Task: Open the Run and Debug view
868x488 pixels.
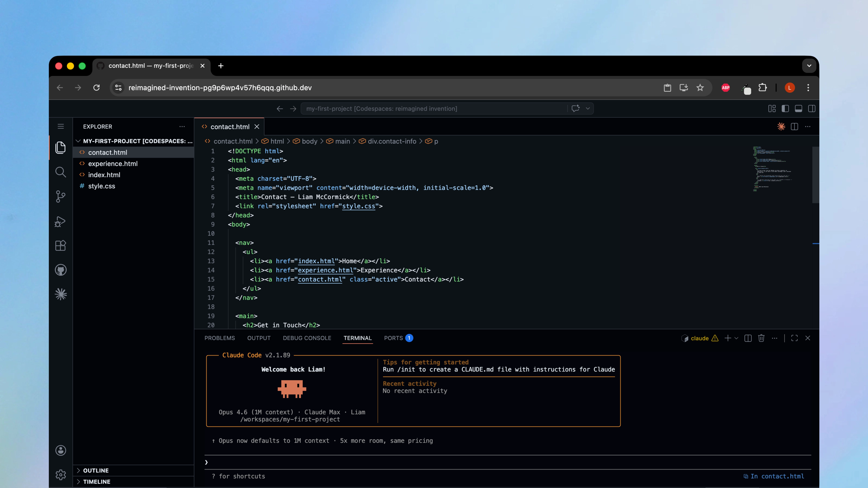Action: 60,221
